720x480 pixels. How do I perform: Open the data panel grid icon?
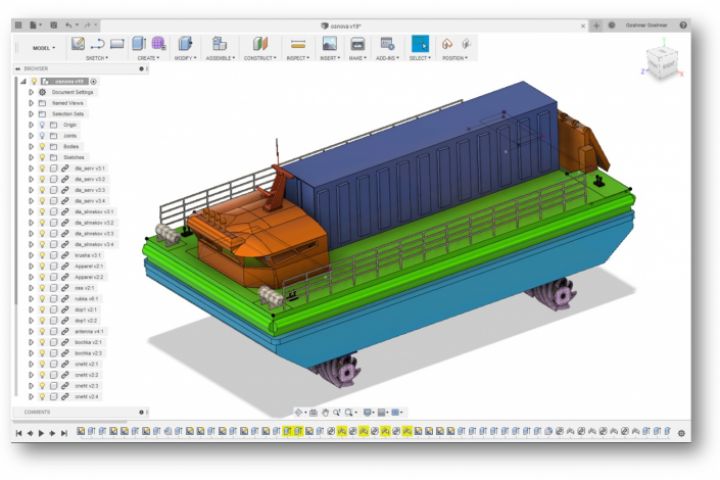pyautogui.click(x=18, y=25)
